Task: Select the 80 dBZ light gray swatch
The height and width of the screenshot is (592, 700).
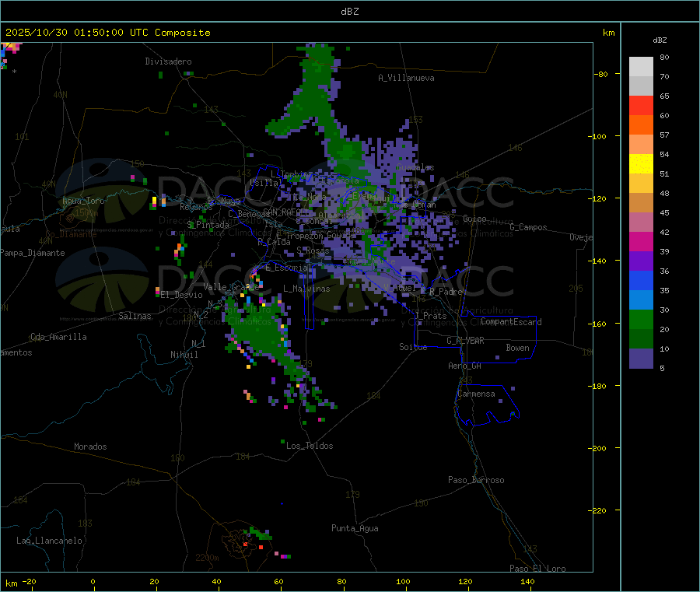Action: (641, 67)
